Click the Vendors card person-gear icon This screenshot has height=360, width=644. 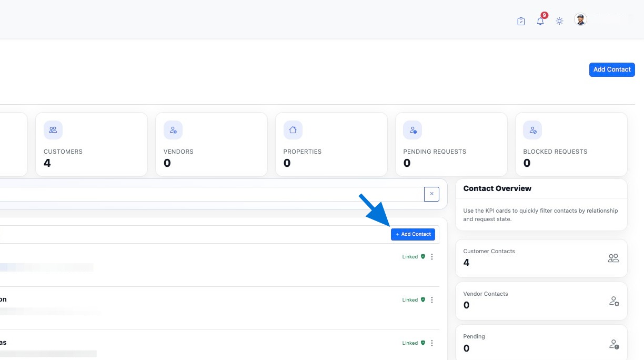pyautogui.click(x=173, y=130)
